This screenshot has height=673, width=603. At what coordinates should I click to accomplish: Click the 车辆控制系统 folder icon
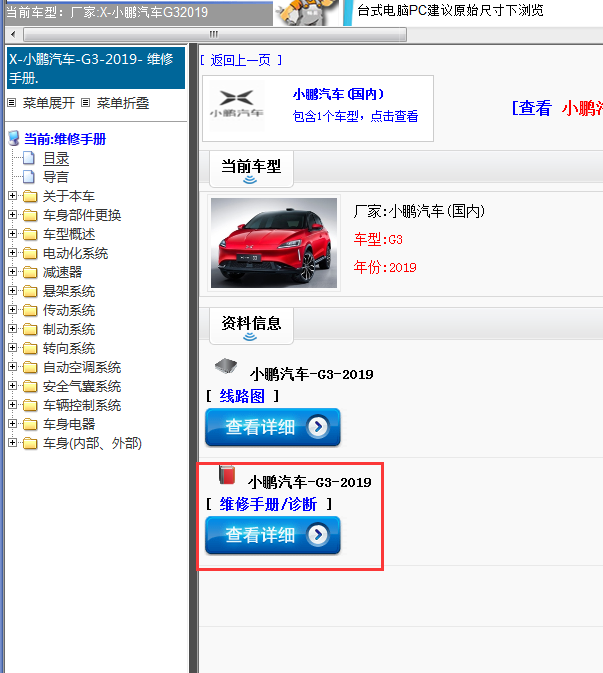pos(30,405)
